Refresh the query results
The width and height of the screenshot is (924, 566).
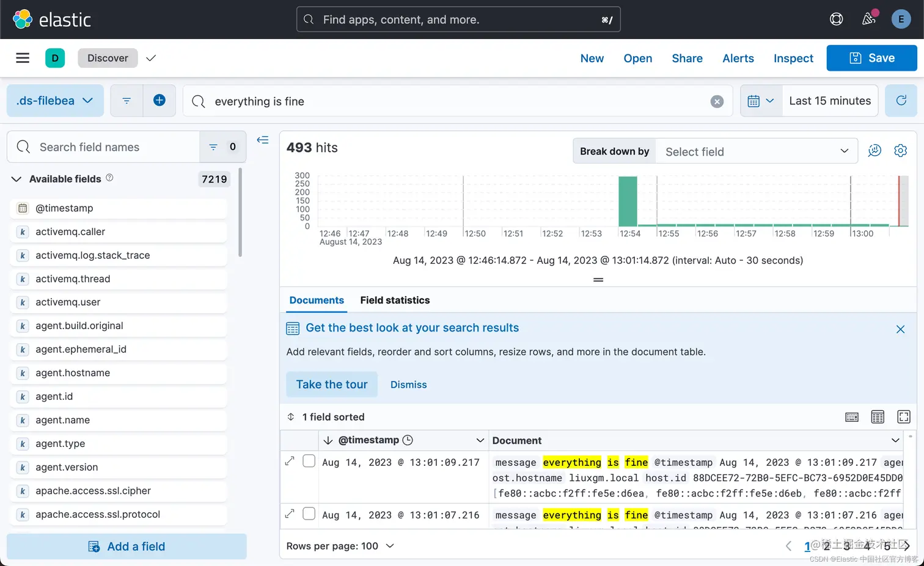click(x=901, y=101)
